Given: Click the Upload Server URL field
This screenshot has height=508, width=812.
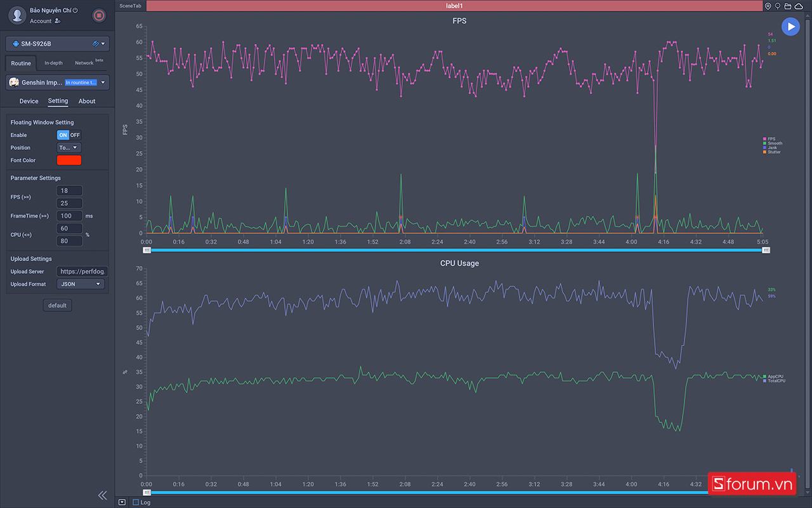Looking at the screenshot, I should [82, 272].
